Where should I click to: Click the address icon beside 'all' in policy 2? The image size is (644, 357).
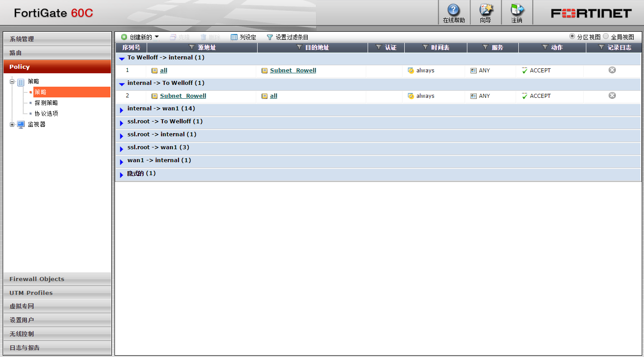coord(265,96)
